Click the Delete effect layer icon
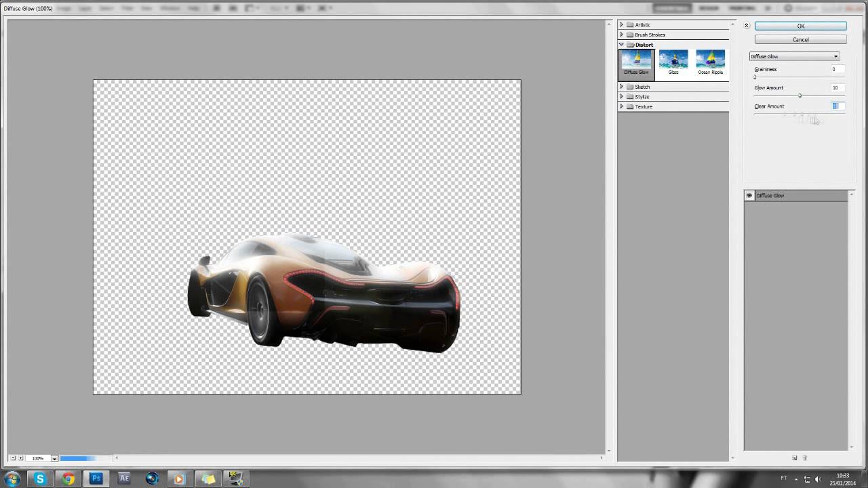 (x=805, y=458)
